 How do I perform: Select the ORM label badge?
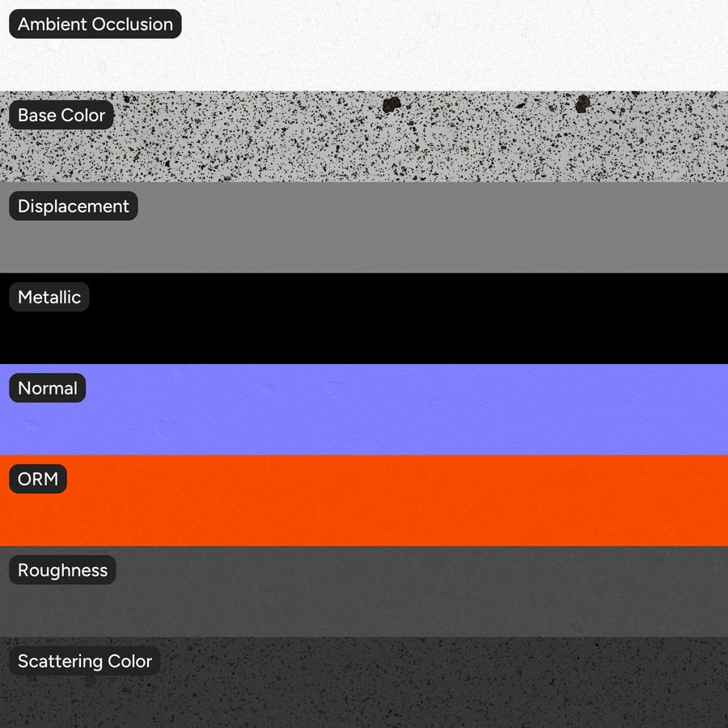[x=38, y=479]
